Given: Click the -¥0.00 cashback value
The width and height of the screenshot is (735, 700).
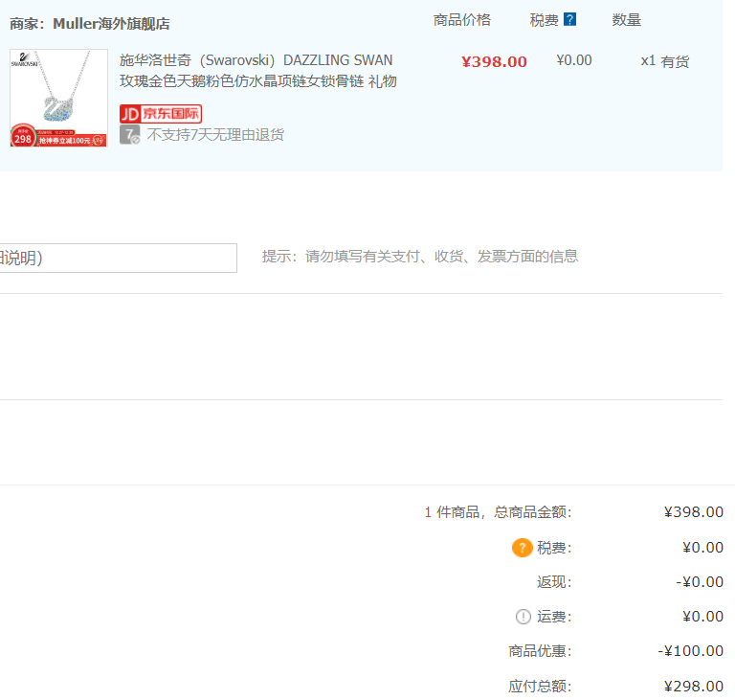Looking at the screenshot, I should [x=700, y=582].
